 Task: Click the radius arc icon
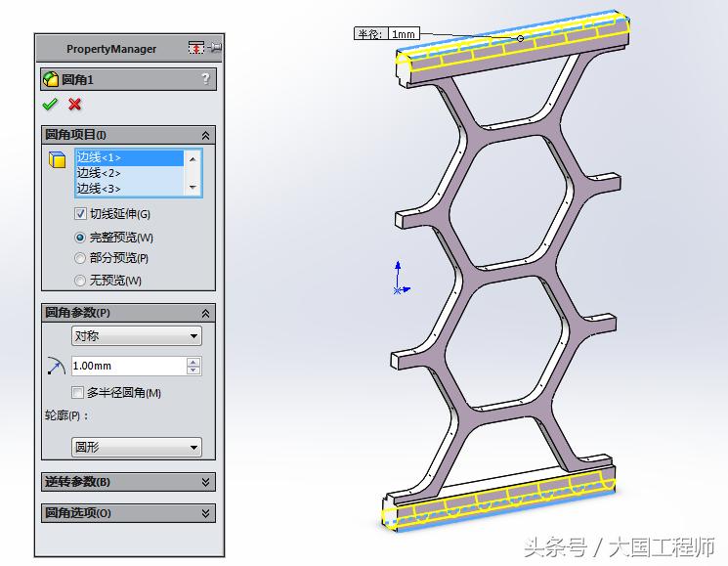point(56,366)
